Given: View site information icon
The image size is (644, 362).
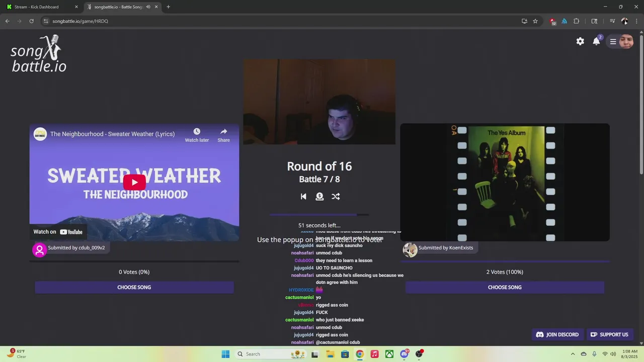Looking at the screenshot, I should coord(46,21).
